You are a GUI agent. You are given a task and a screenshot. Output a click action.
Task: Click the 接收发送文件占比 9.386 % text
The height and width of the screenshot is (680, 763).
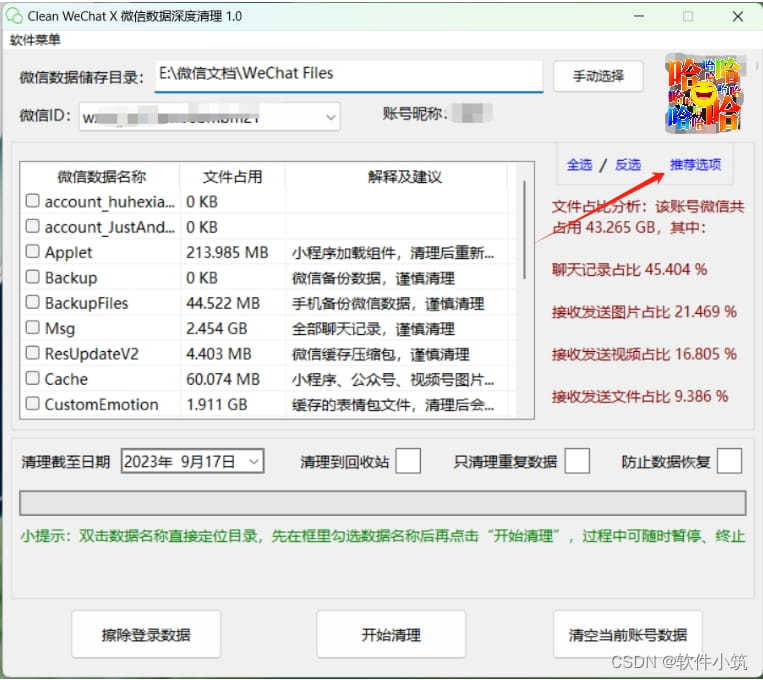(x=640, y=396)
